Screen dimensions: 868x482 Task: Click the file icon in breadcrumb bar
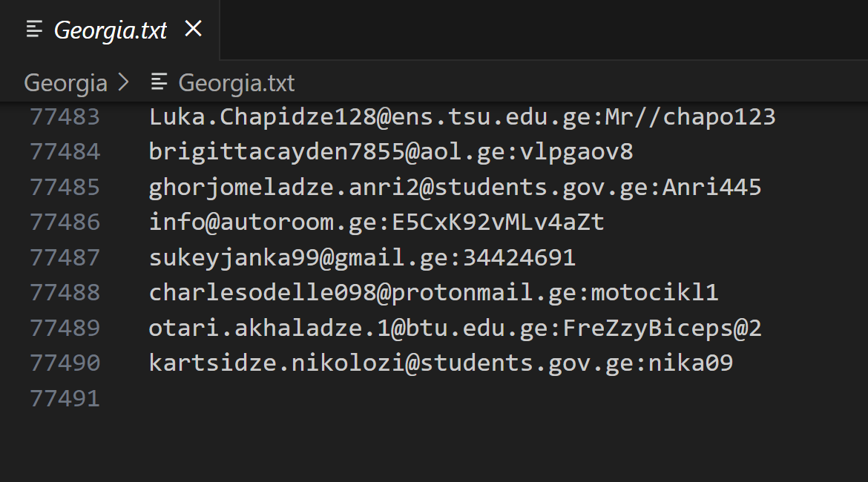coord(159,83)
